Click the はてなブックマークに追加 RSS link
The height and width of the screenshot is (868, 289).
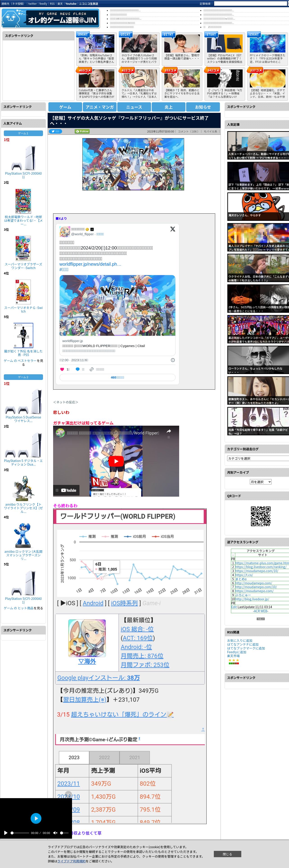(246, 648)
